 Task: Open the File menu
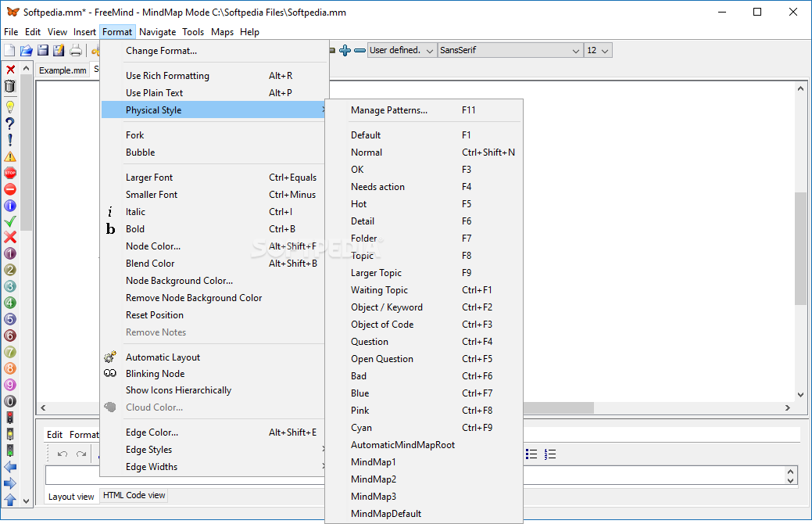(11, 31)
